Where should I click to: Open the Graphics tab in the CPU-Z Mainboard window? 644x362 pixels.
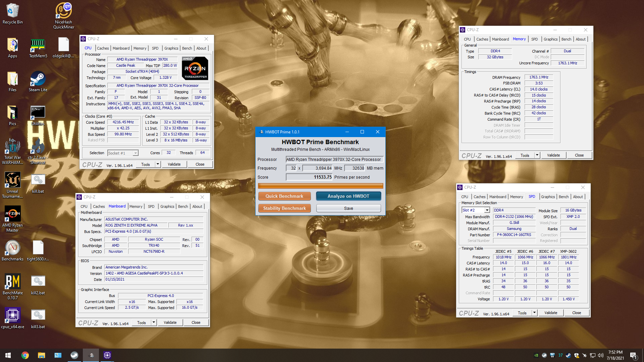tap(167, 206)
